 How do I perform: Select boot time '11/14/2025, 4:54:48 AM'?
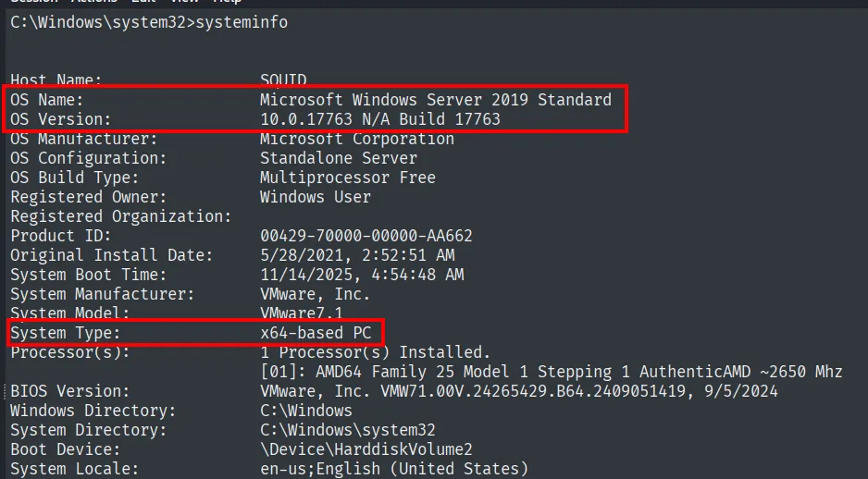tap(362, 275)
